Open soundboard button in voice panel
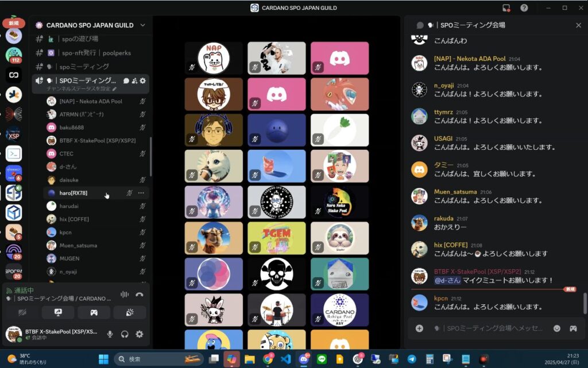The width and height of the screenshot is (588, 368). tap(130, 312)
